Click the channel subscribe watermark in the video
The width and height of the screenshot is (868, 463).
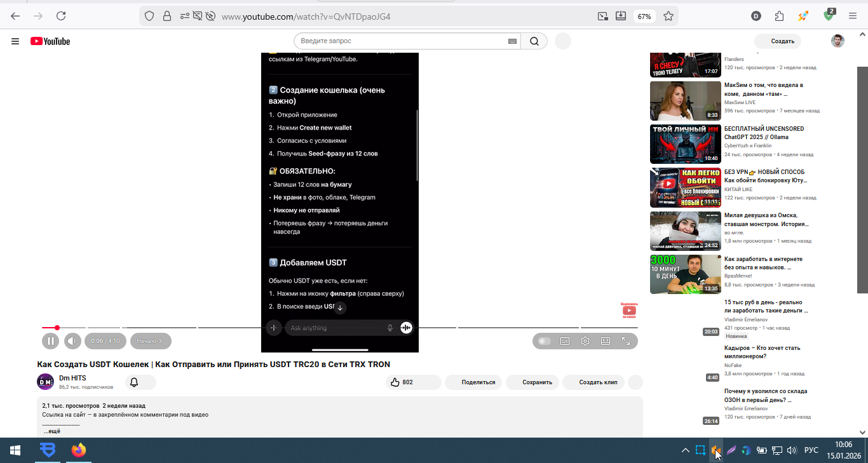point(629,309)
